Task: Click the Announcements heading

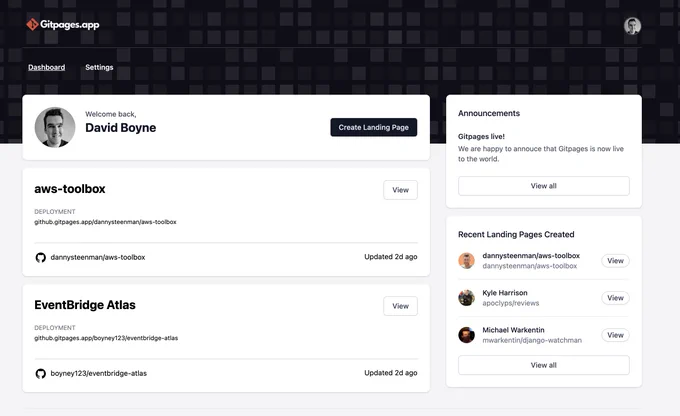Action: tap(489, 113)
